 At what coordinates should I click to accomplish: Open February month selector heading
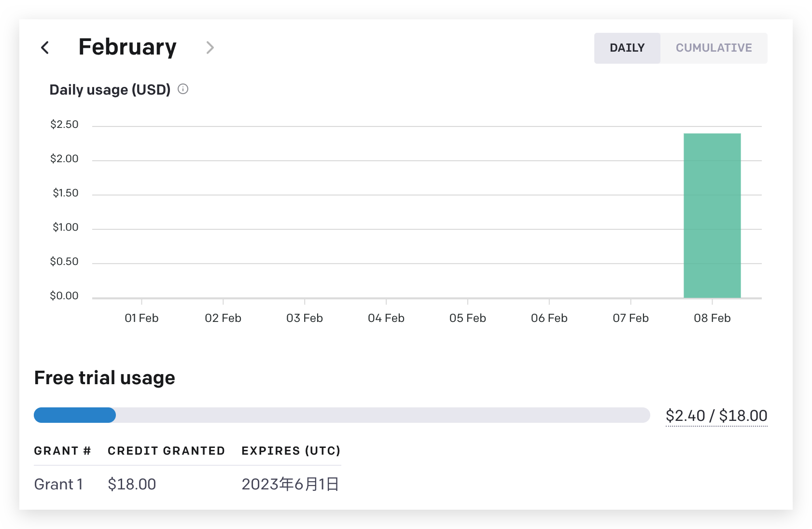coord(127,47)
